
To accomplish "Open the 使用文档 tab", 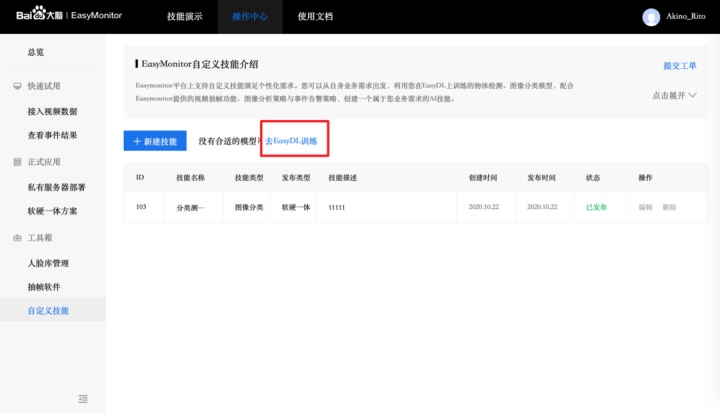I will coord(315,17).
